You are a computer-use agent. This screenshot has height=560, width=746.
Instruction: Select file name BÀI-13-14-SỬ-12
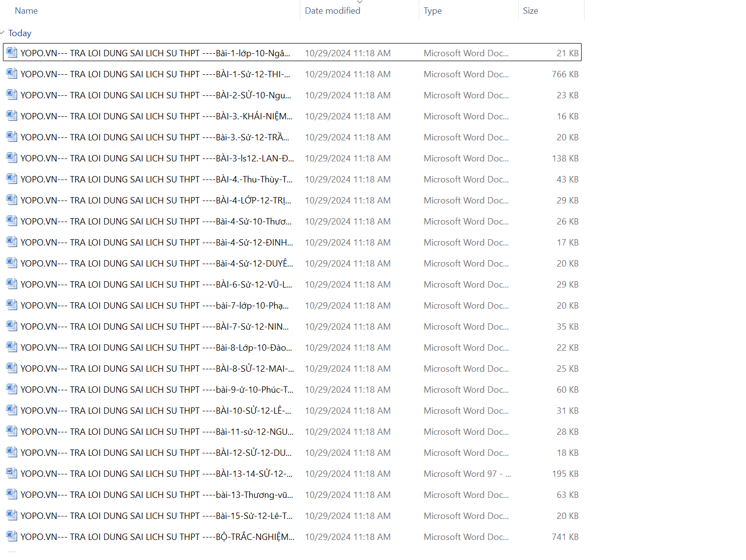click(157, 473)
